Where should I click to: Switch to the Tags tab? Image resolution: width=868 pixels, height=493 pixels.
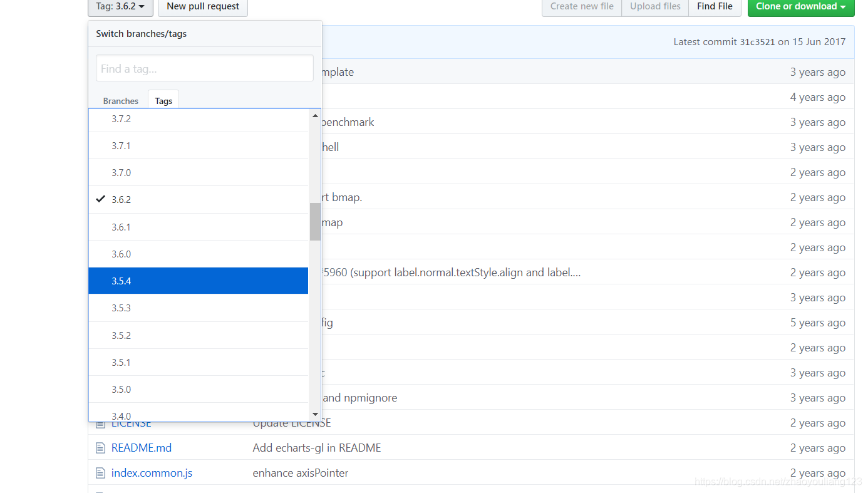pos(163,100)
